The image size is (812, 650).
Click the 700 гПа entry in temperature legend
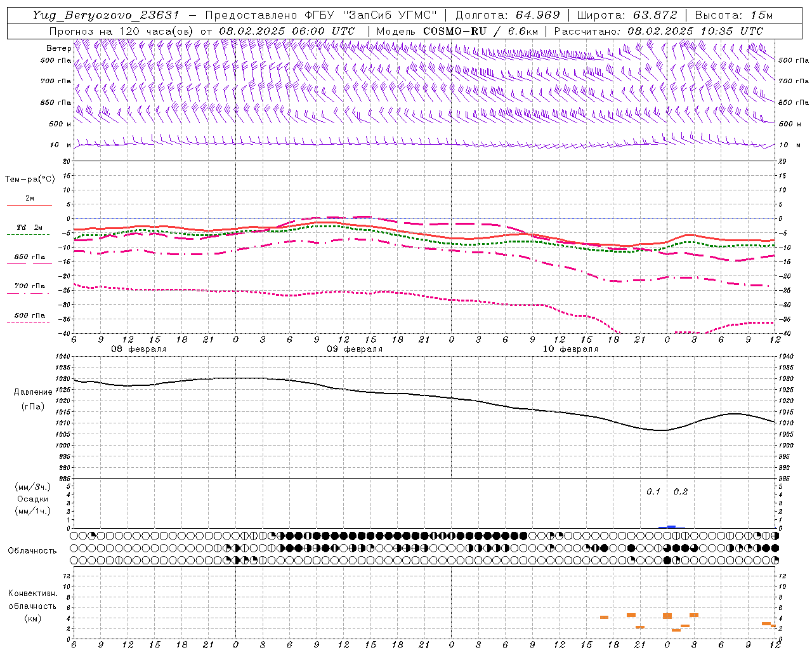tap(30, 286)
